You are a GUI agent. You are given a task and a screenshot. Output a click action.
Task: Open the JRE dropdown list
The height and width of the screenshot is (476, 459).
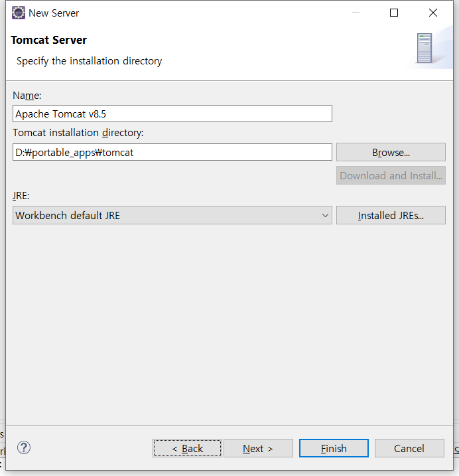tap(172, 215)
